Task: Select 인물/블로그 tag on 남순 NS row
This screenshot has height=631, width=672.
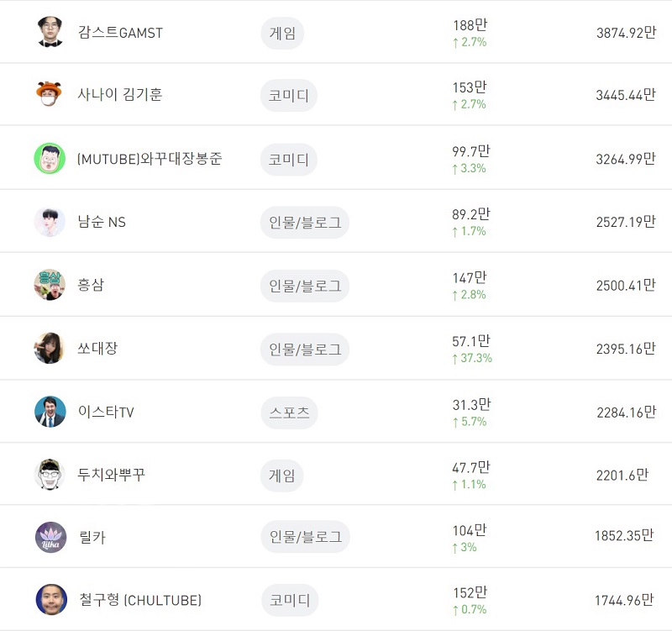Action: pos(305,223)
